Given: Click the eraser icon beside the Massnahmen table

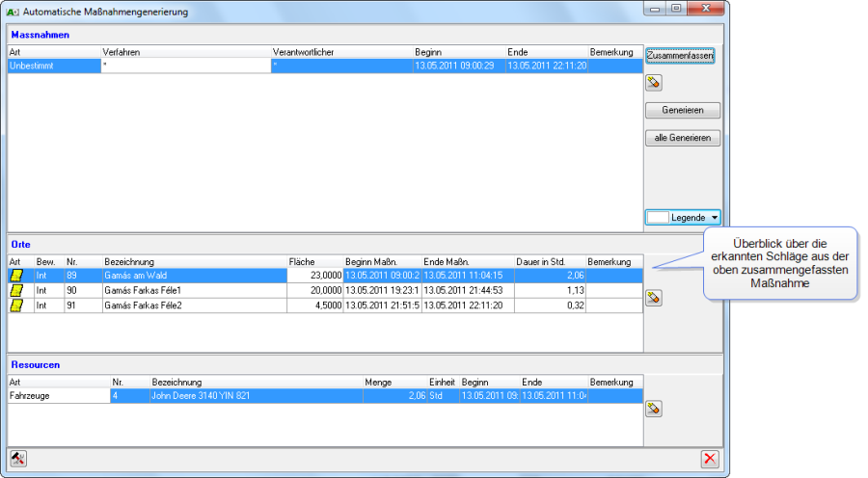Looking at the screenshot, I should 654,83.
